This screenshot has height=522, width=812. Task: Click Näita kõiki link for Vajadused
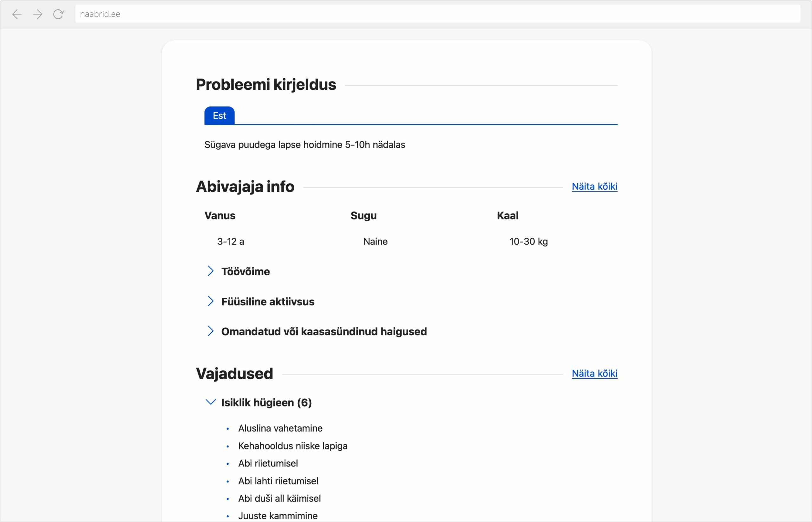tap(595, 374)
